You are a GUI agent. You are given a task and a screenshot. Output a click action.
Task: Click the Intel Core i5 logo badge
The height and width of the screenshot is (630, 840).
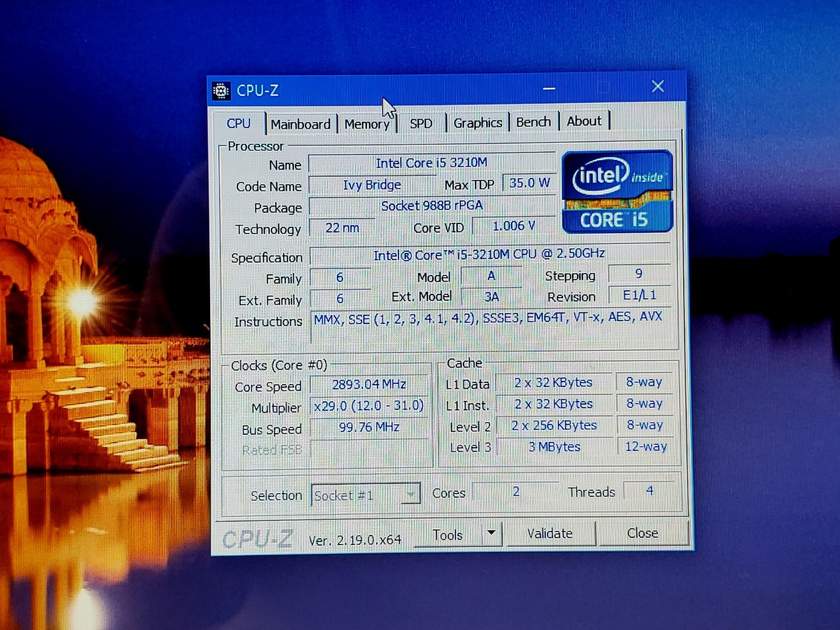(x=617, y=192)
